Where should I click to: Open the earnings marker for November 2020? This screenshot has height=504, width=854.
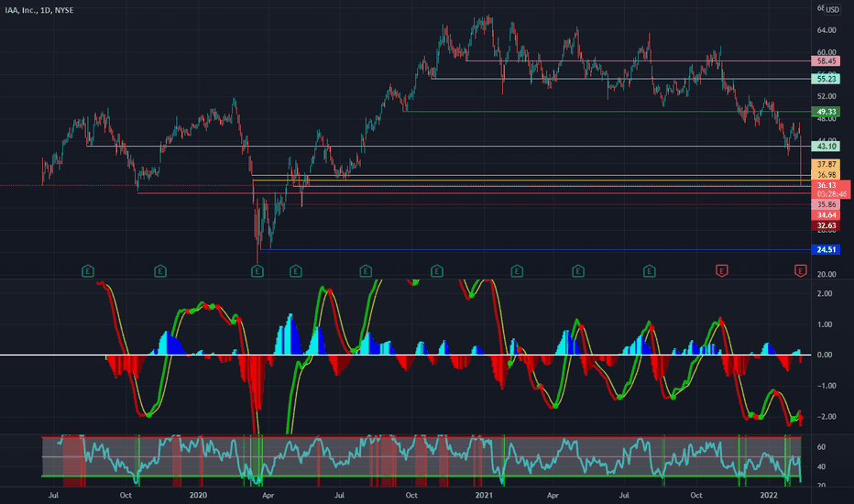(x=437, y=271)
